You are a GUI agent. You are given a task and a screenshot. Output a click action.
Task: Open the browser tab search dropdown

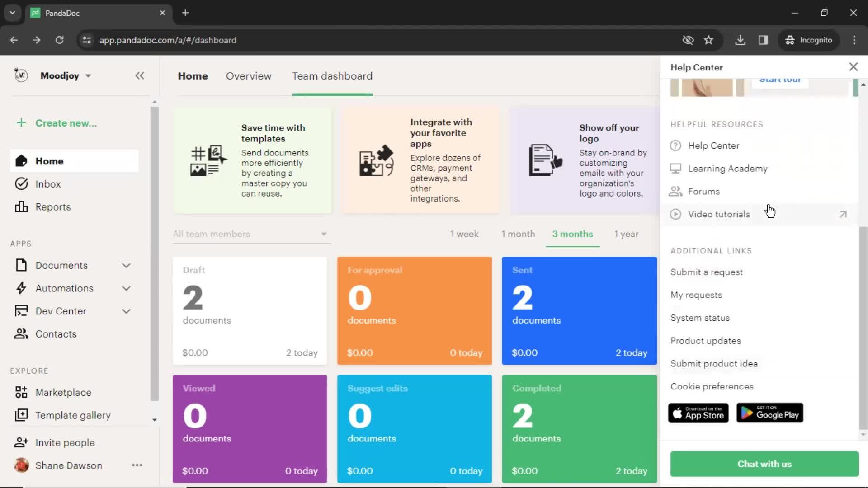(13, 13)
